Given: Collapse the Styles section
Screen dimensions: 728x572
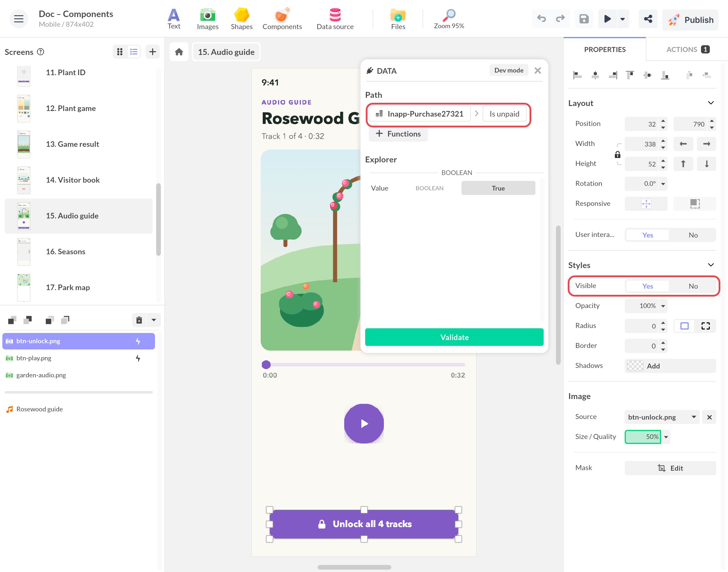Looking at the screenshot, I should tap(711, 265).
